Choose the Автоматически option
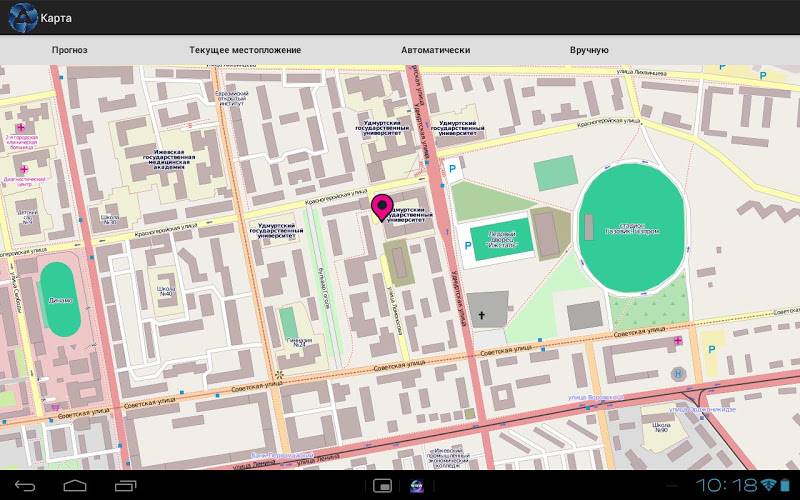 click(435, 49)
